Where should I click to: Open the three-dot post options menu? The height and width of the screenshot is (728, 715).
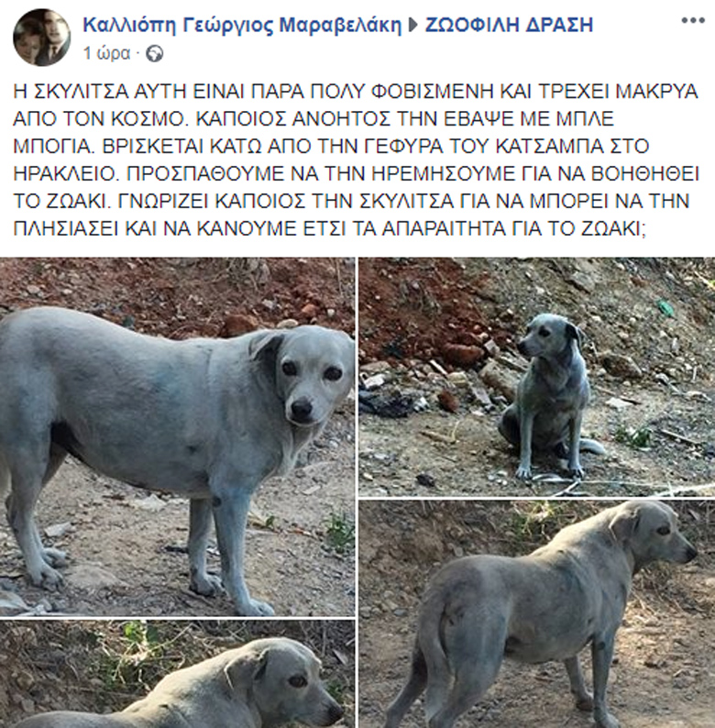[x=692, y=21]
